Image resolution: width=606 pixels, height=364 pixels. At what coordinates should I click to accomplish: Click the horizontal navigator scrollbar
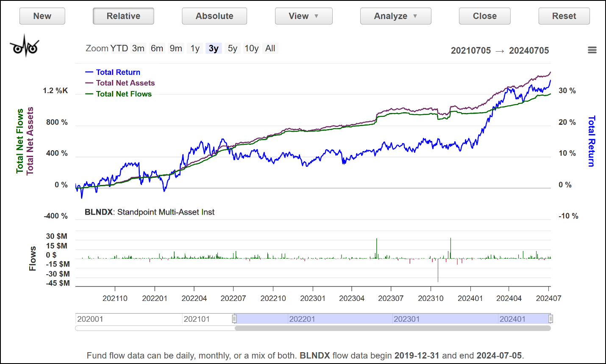[x=392, y=328]
